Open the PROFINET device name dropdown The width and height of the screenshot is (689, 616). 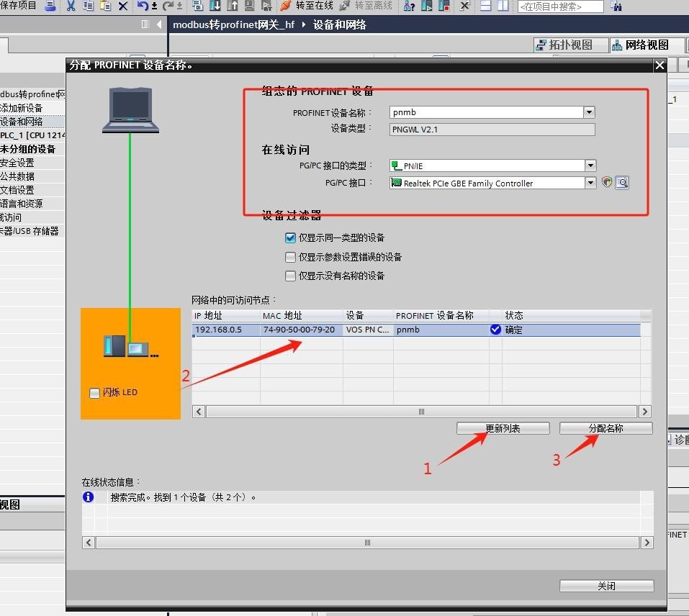(590, 112)
